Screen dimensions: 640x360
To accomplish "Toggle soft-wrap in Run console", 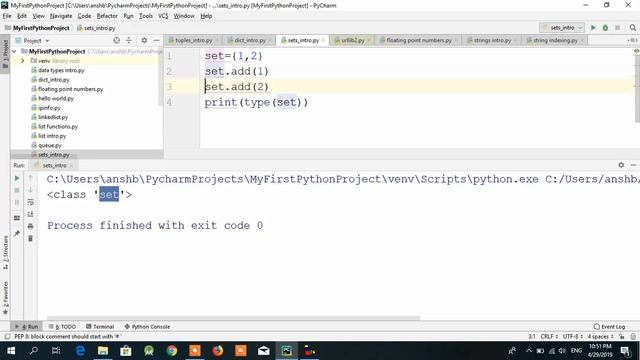I will pyautogui.click(x=31, y=202).
